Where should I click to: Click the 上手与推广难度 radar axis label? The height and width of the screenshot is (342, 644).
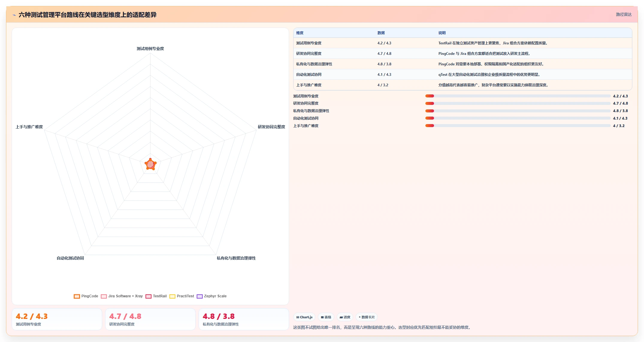tap(29, 127)
